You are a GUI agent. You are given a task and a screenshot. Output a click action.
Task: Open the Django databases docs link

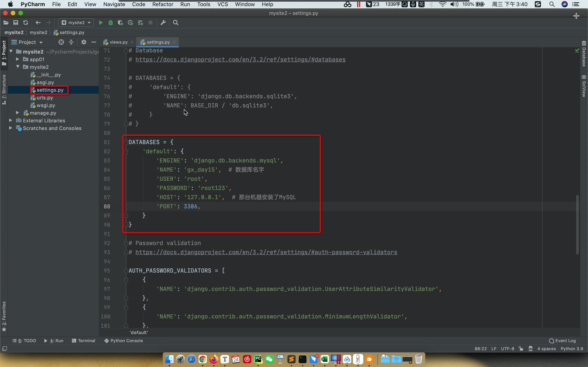click(x=240, y=60)
